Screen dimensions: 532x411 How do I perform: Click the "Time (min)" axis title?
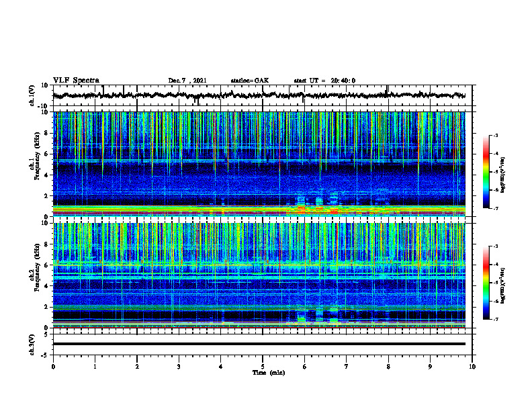click(x=269, y=373)
